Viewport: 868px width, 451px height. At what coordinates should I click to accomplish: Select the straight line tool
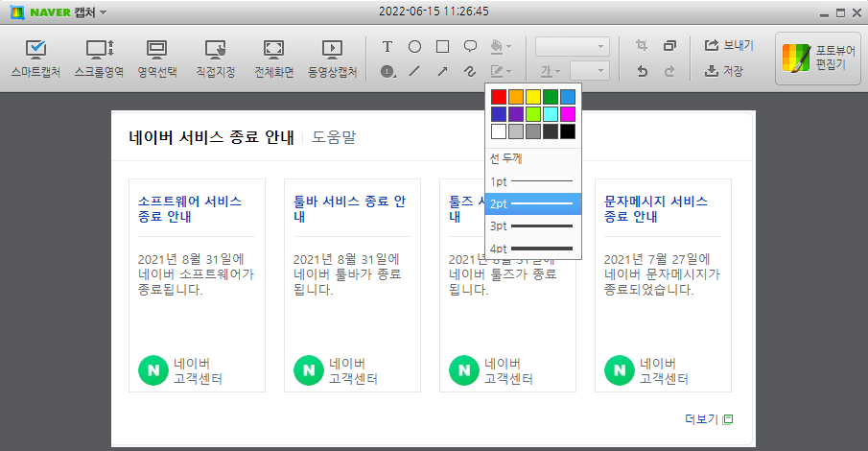(414, 71)
